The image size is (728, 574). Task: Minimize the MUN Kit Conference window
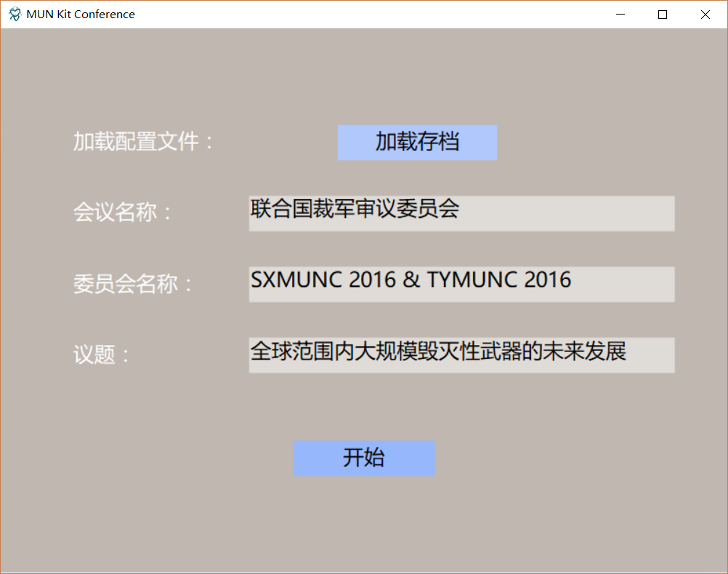point(620,14)
